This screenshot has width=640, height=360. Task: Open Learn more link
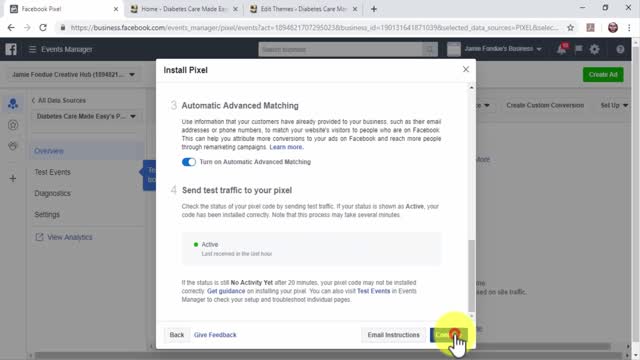tap(286, 147)
